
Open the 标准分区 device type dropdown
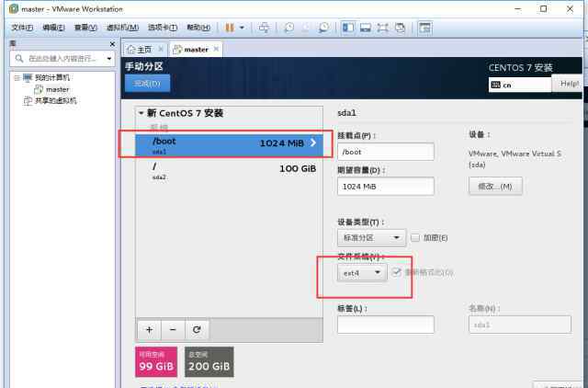point(371,238)
